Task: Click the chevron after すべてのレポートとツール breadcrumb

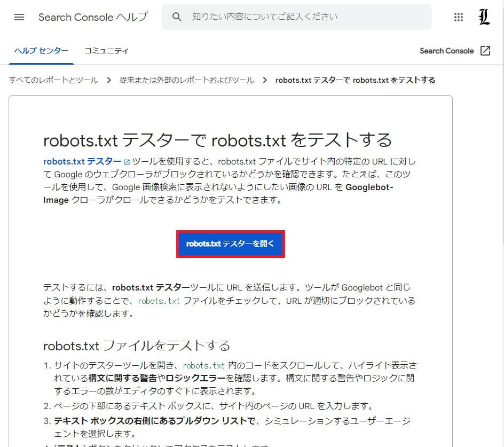Action: tap(108, 80)
